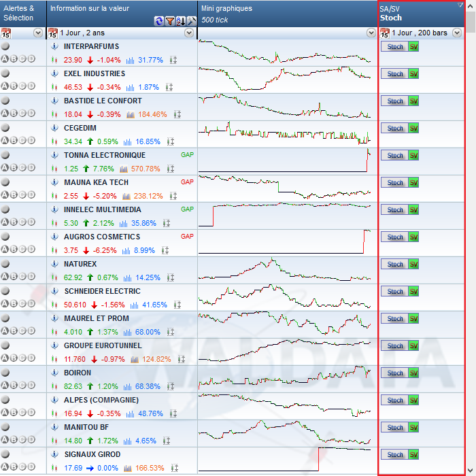Toggle selection A for GROUPE EUROTUNNEL

5,358
